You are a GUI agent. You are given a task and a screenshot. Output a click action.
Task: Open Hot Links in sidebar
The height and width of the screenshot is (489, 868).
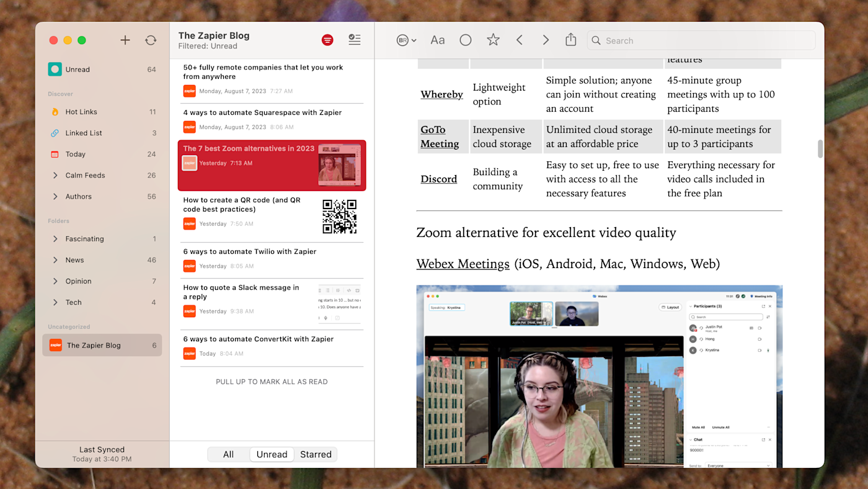[x=102, y=112]
